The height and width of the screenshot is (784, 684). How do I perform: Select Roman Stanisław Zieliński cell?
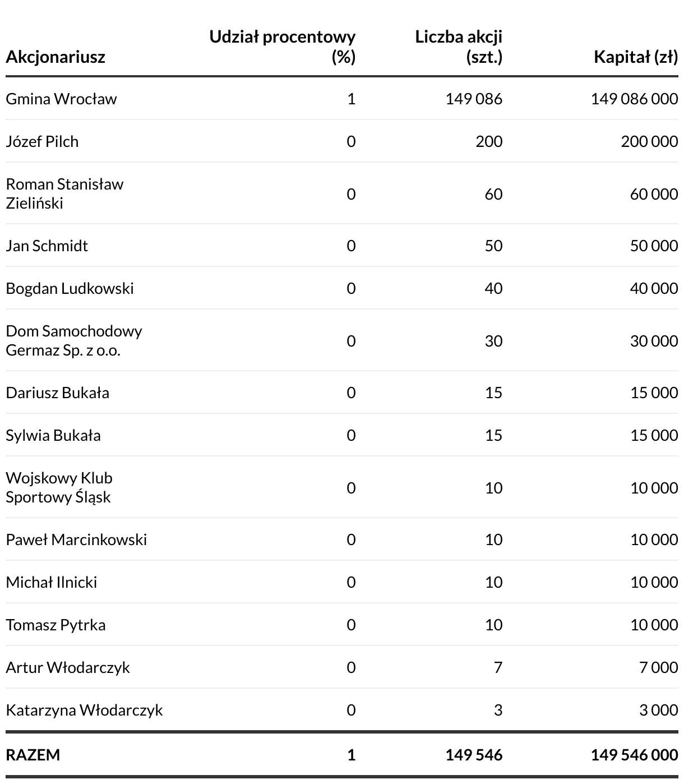64,193
